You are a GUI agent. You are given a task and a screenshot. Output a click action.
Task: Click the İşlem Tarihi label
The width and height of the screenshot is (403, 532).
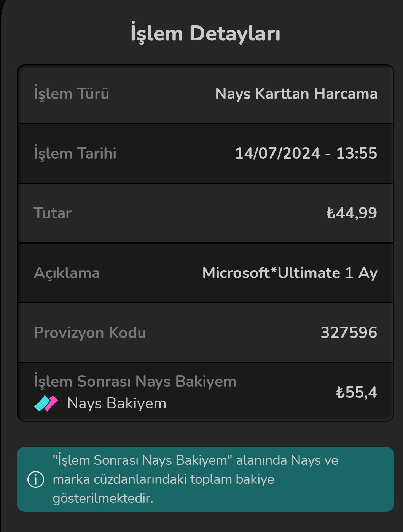[75, 153]
